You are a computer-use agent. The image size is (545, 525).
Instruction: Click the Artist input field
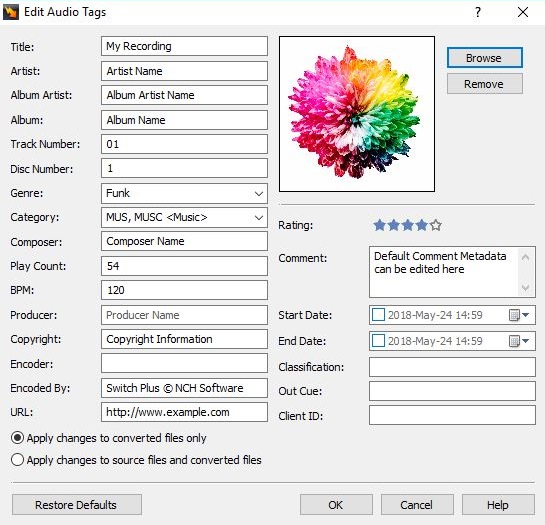point(184,71)
